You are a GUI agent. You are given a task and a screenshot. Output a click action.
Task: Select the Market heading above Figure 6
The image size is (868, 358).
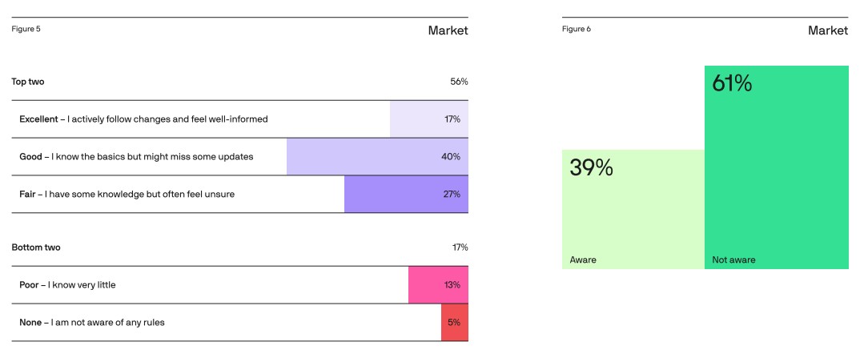tap(827, 30)
